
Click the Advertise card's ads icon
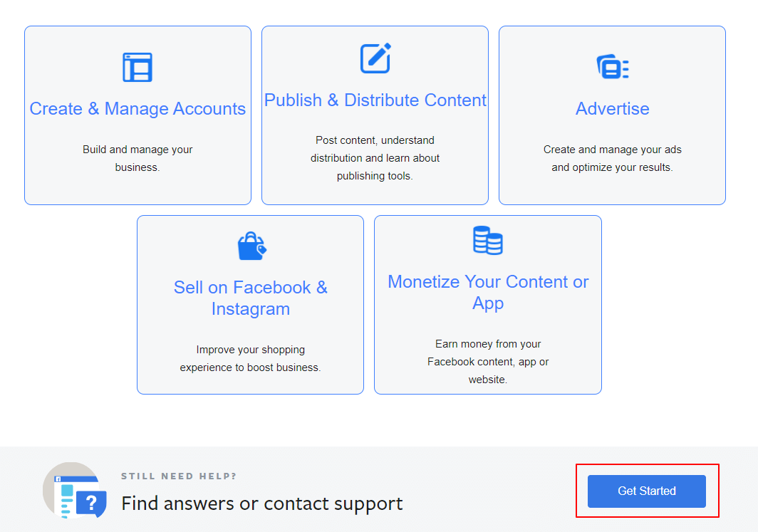click(x=612, y=68)
